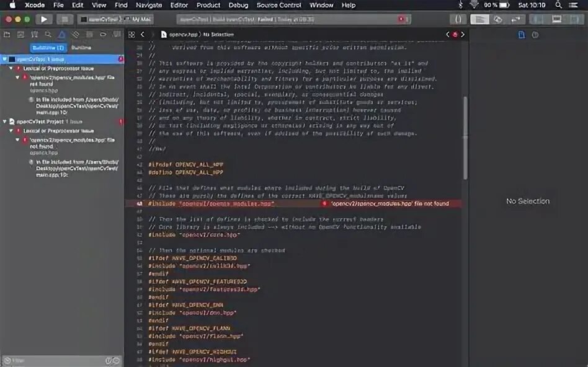Screen dimensions: 588x367
Task: Jump to previous issue arrow
Action: pyautogui.click(x=447, y=35)
